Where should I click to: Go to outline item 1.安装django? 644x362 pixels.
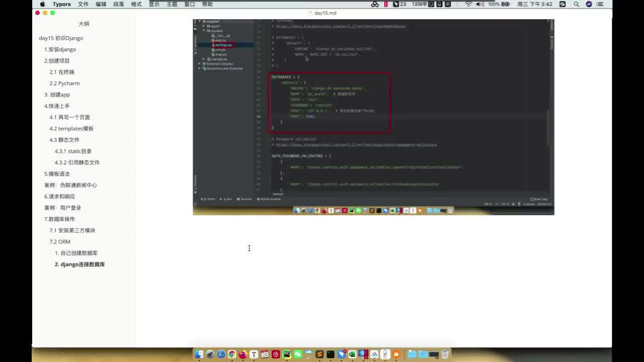60,49
